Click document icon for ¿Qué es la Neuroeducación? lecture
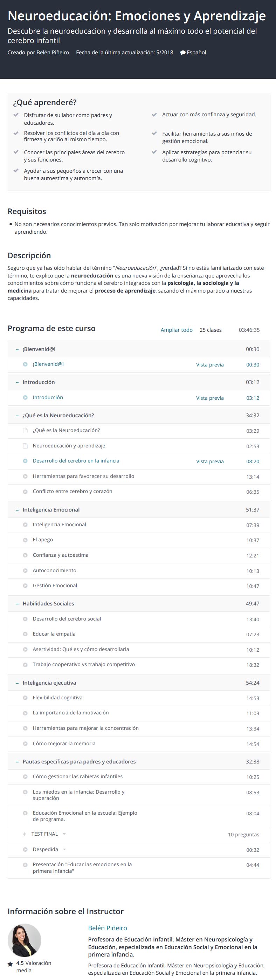276x980 pixels. (x=25, y=430)
